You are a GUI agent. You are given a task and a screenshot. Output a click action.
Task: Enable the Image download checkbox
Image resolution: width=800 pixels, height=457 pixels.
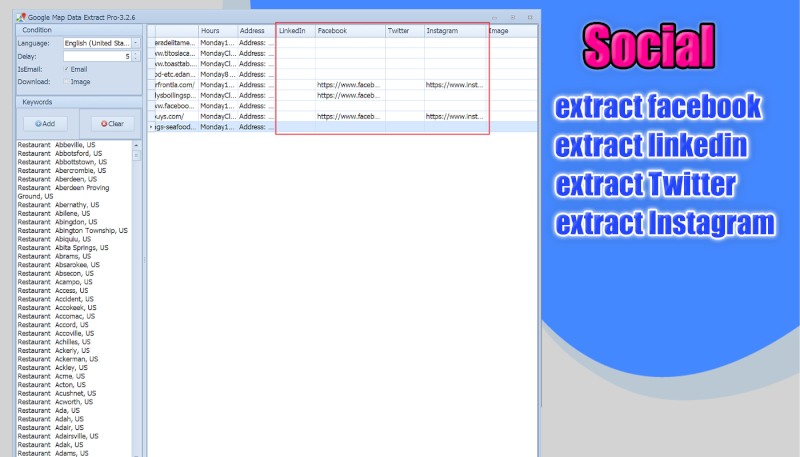(x=66, y=82)
